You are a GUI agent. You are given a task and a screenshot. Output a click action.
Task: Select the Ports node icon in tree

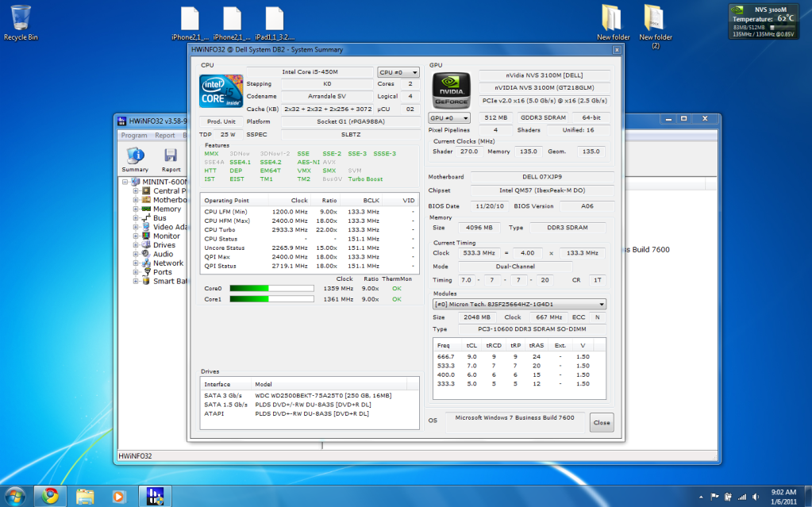point(147,272)
